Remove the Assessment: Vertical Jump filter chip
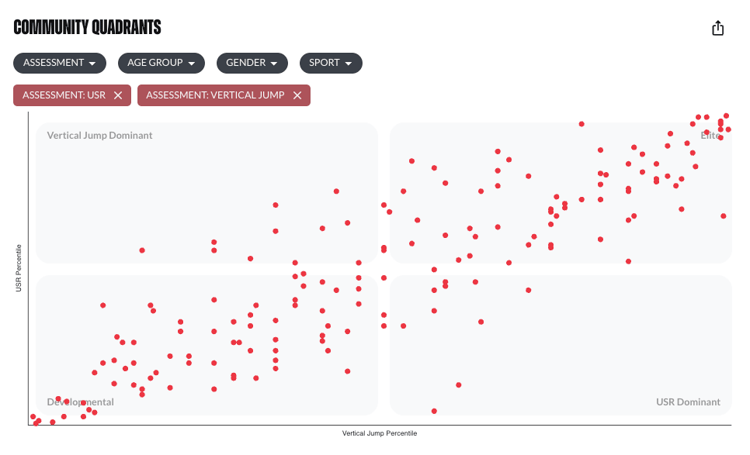This screenshot has width=750, height=455. click(297, 95)
